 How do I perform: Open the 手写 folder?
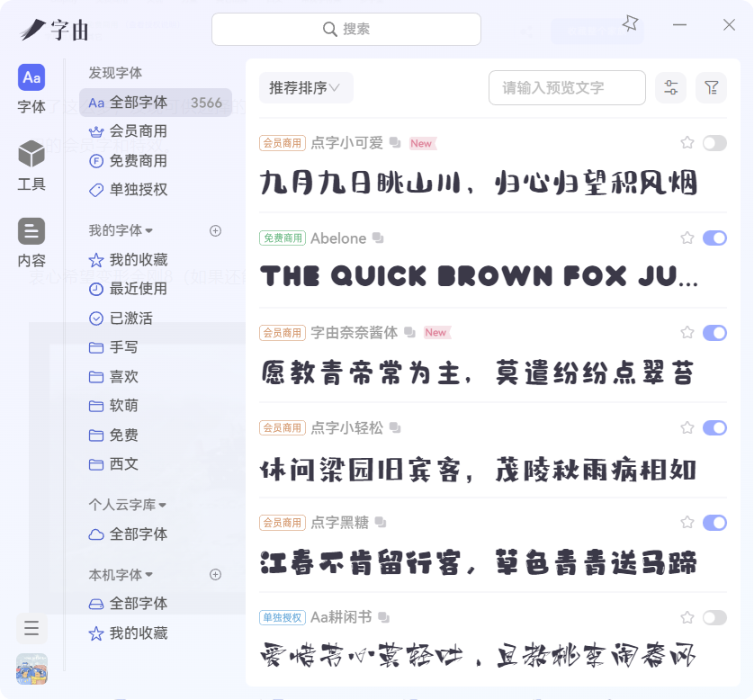tap(123, 347)
